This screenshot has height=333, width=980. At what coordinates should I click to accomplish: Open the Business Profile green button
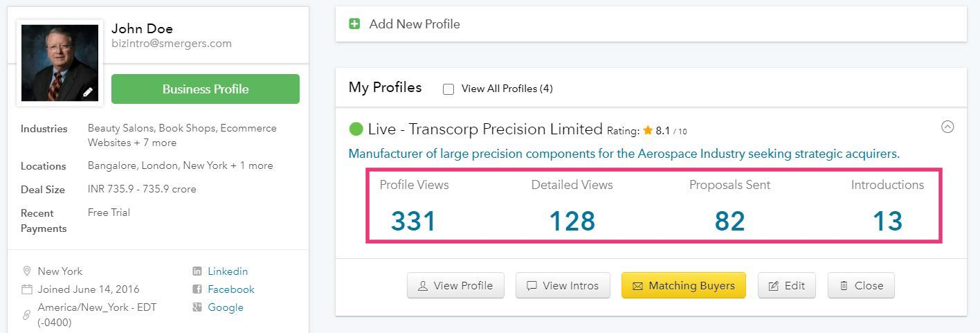click(206, 89)
